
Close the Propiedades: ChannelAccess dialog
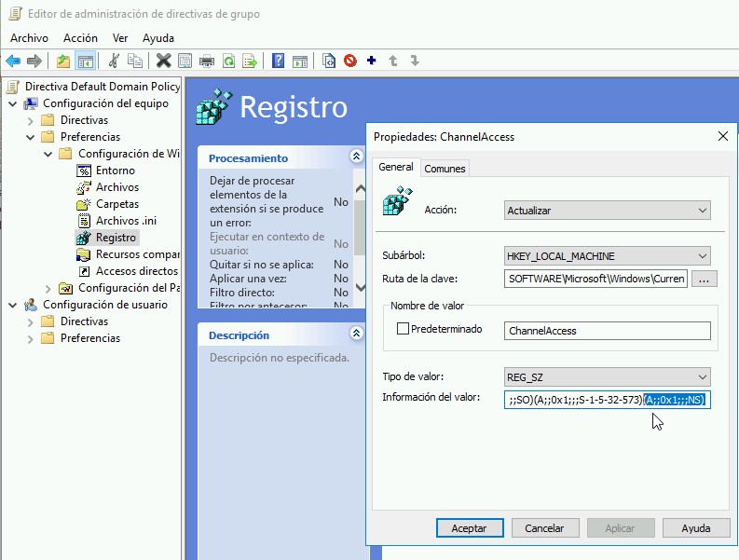(722, 137)
